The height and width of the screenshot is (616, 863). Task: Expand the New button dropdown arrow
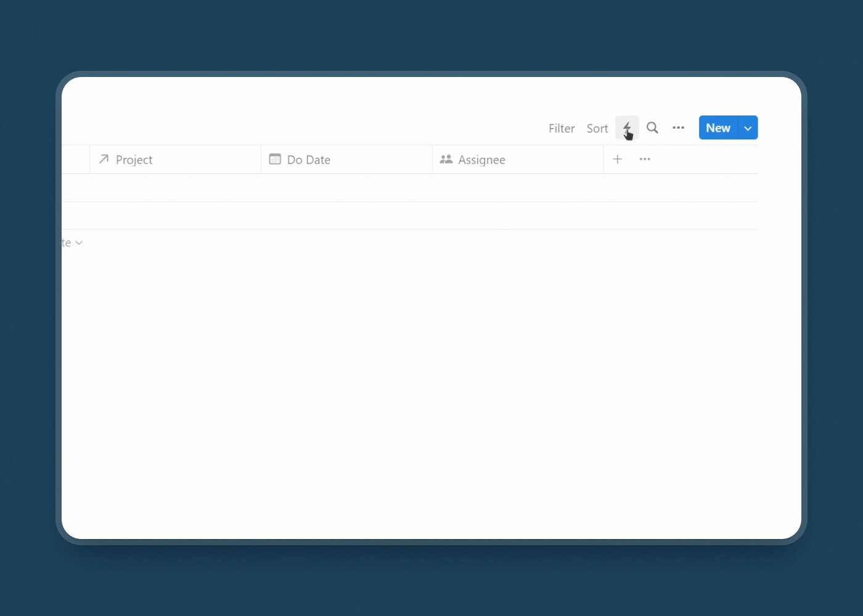tap(748, 128)
